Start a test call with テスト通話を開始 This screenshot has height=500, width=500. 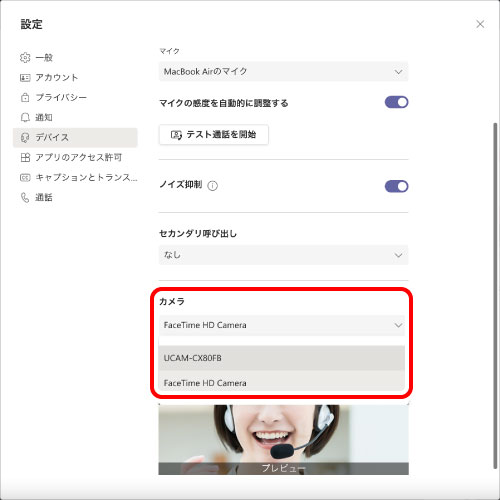214,135
